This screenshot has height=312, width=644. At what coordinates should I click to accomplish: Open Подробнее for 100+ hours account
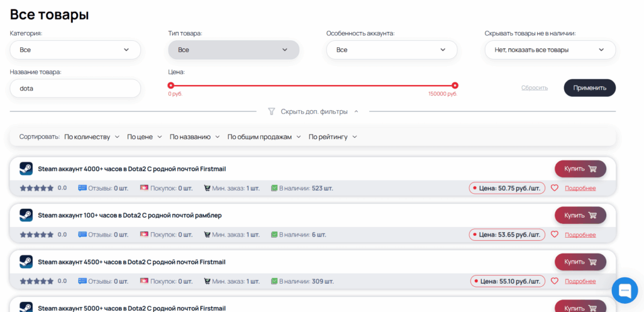pyautogui.click(x=580, y=235)
